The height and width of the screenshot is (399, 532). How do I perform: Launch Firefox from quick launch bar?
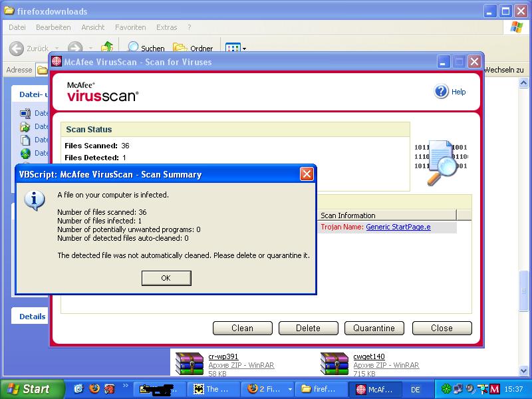coord(94,388)
